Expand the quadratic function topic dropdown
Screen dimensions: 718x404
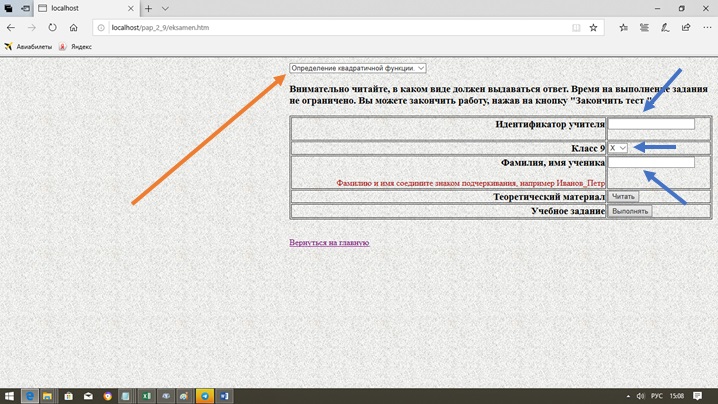tap(357, 68)
